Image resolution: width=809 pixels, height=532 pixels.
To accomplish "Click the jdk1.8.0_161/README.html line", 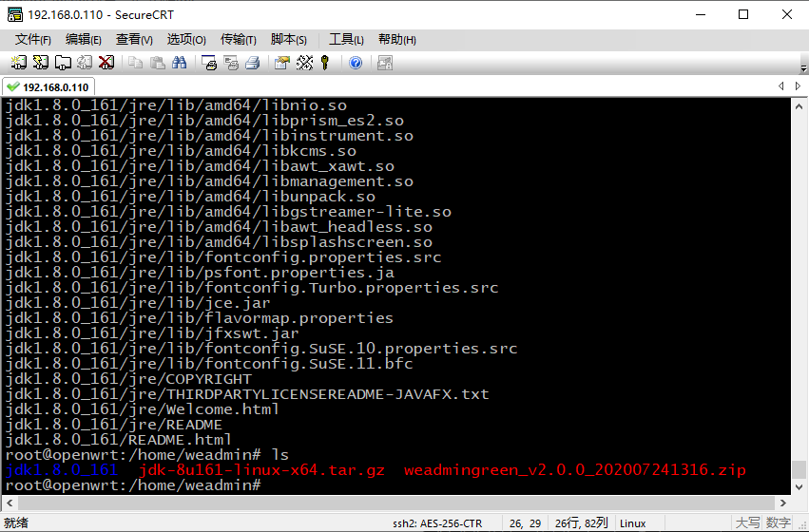I will (x=118, y=440).
